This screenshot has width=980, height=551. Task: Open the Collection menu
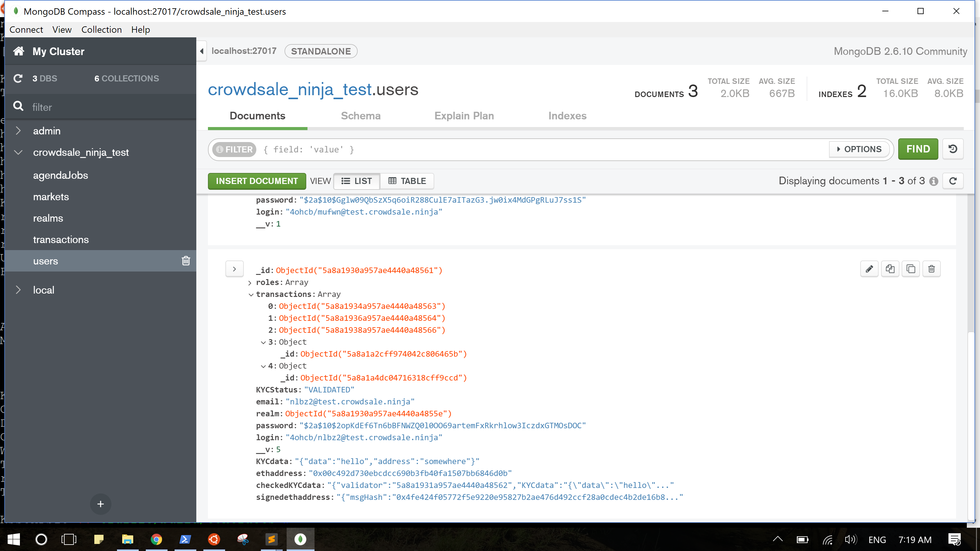point(101,30)
